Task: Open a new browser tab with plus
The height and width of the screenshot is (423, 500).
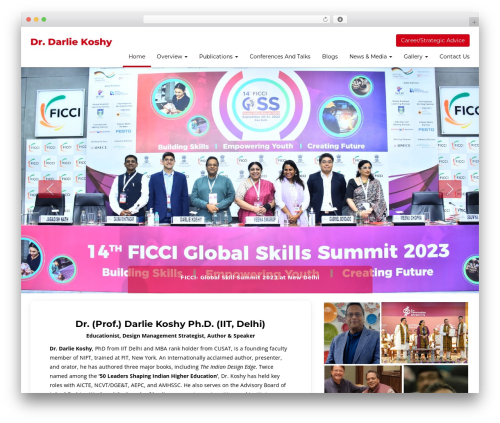Action: click(x=474, y=22)
